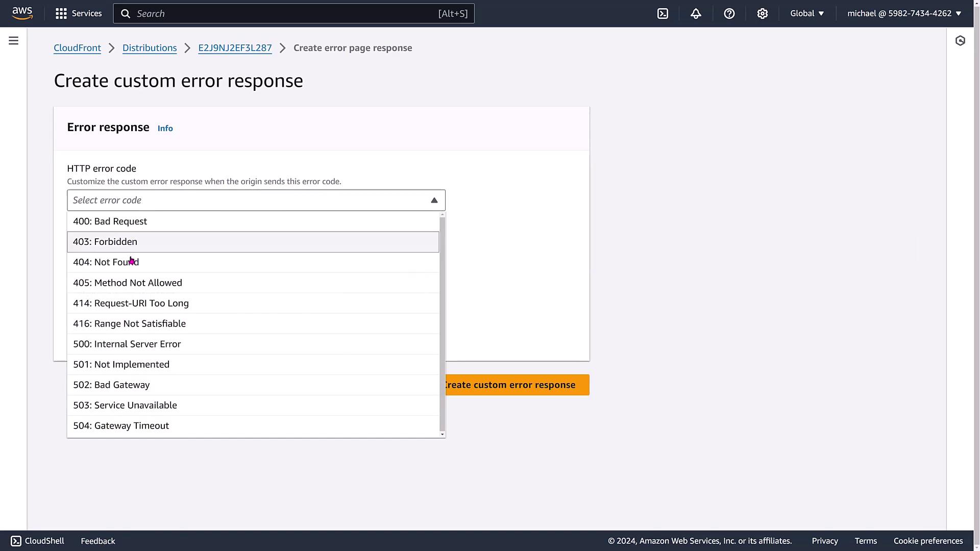
Task: Click the dropdown list scrollbar
Action: coord(442,324)
